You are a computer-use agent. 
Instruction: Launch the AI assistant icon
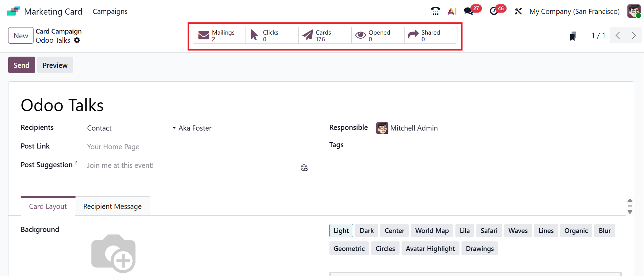[x=452, y=11]
